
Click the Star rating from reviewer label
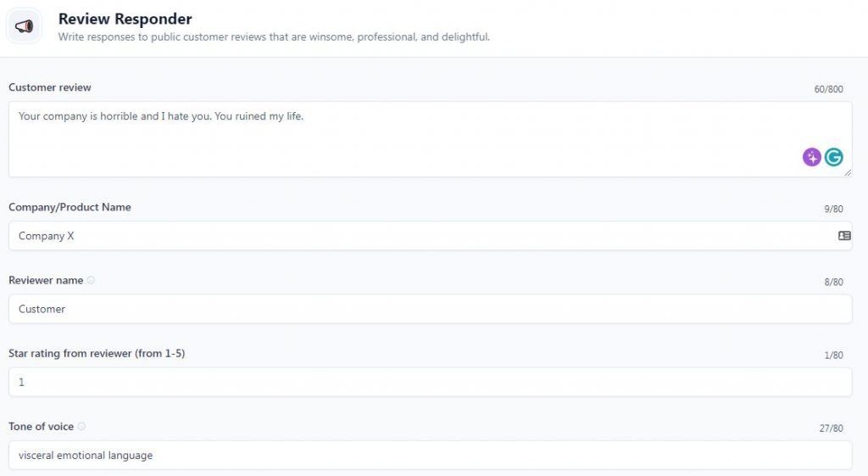tap(97, 354)
